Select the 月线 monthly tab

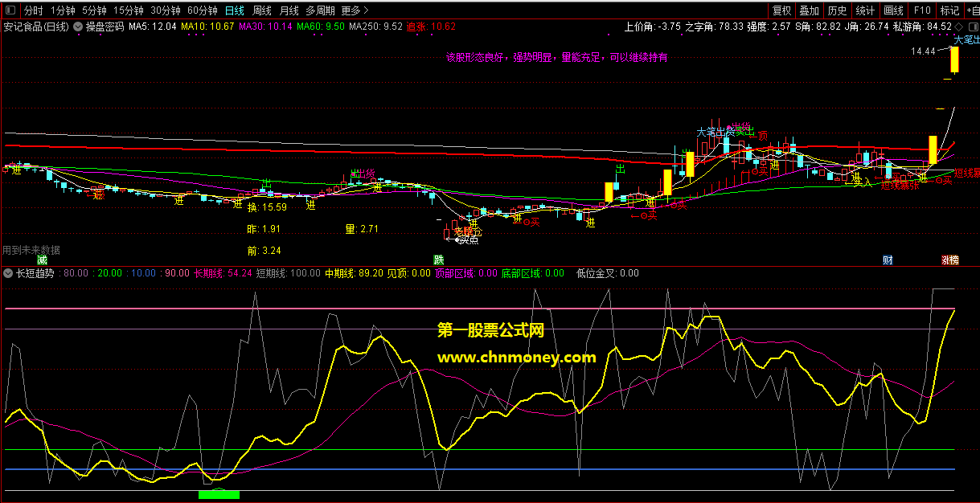289,10
